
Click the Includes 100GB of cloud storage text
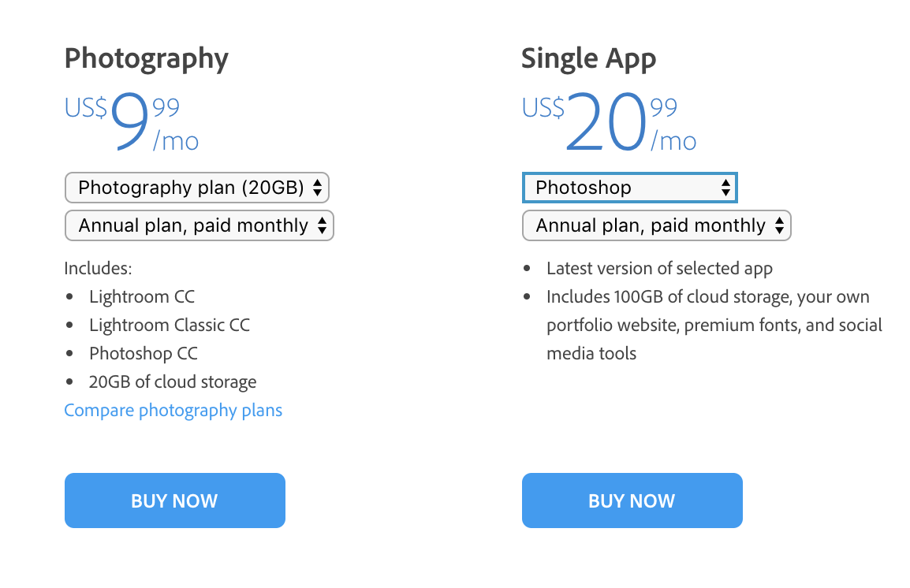[x=707, y=297]
